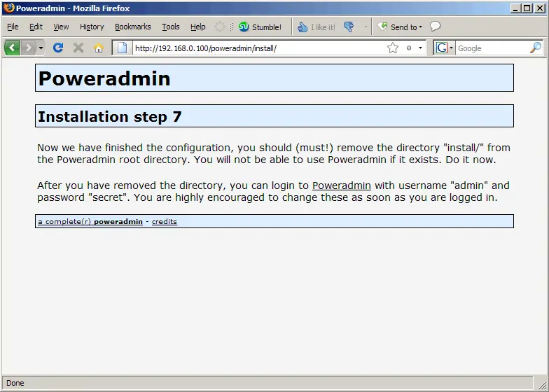Click the toolbar grip handle beside Stumble!
The height and width of the screenshot is (392, 549).
[231, 27]
